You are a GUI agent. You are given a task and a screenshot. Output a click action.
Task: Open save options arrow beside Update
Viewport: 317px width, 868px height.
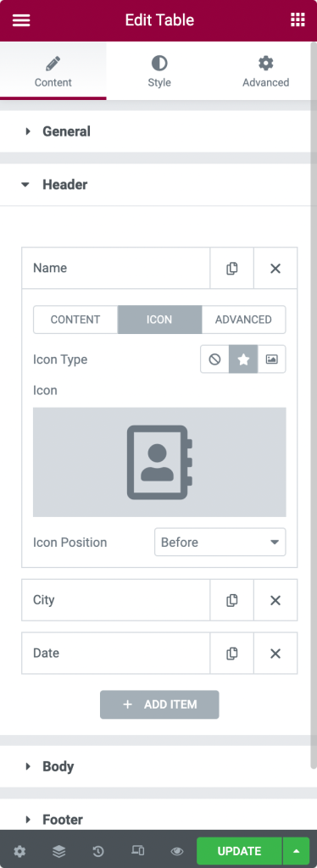coord(297,851)
